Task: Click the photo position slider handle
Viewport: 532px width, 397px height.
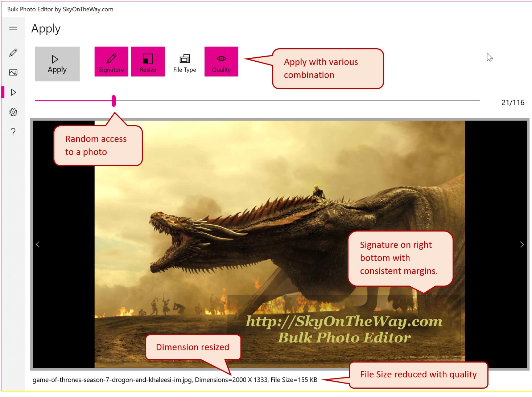Action: 114,101
